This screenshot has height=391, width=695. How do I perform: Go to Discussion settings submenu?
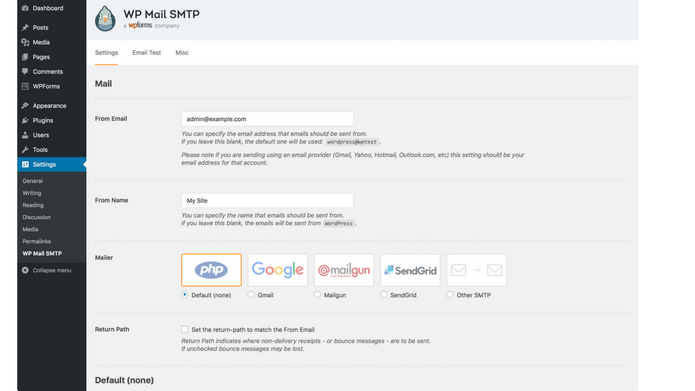pyautogui.click(x=37, y=217)
